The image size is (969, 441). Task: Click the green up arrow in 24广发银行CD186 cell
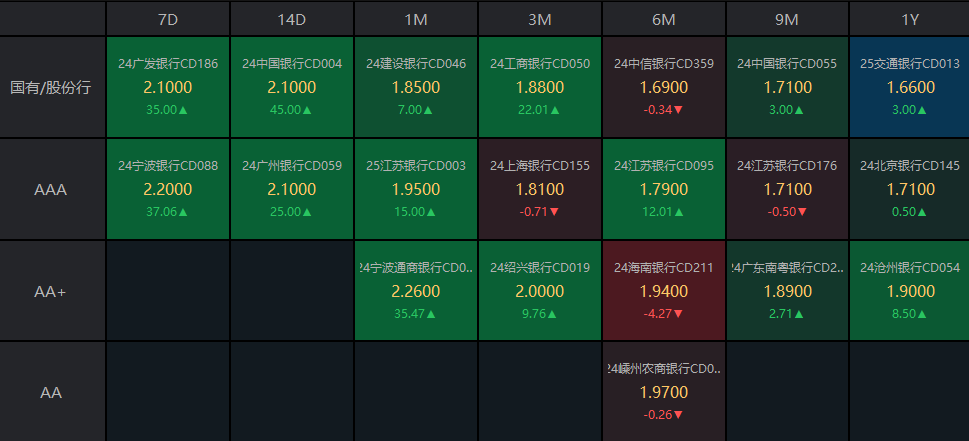[182, 110]
